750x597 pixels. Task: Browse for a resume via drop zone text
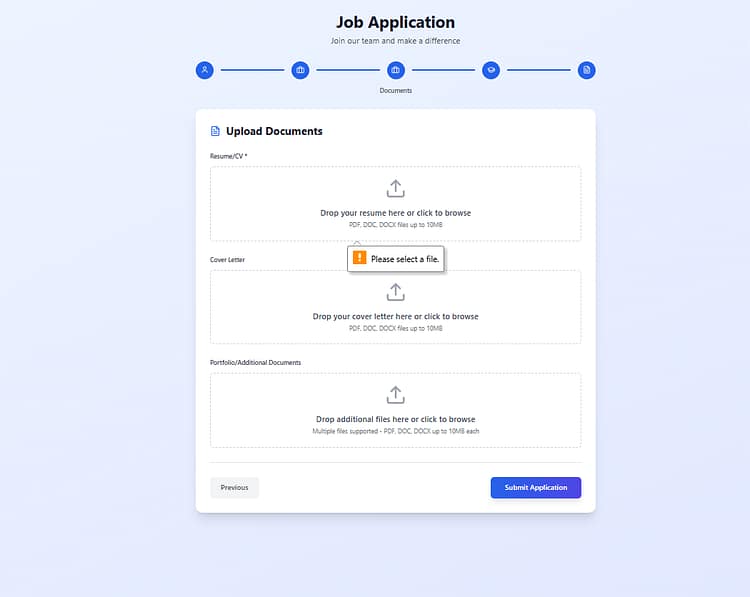[395, 213]
